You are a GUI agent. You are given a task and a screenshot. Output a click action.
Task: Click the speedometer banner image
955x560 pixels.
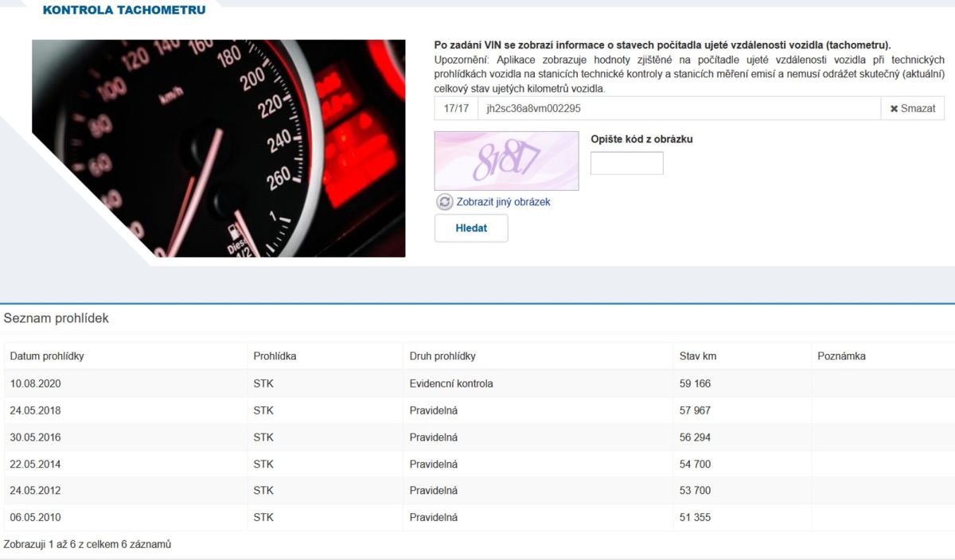[x=219, y=149]
